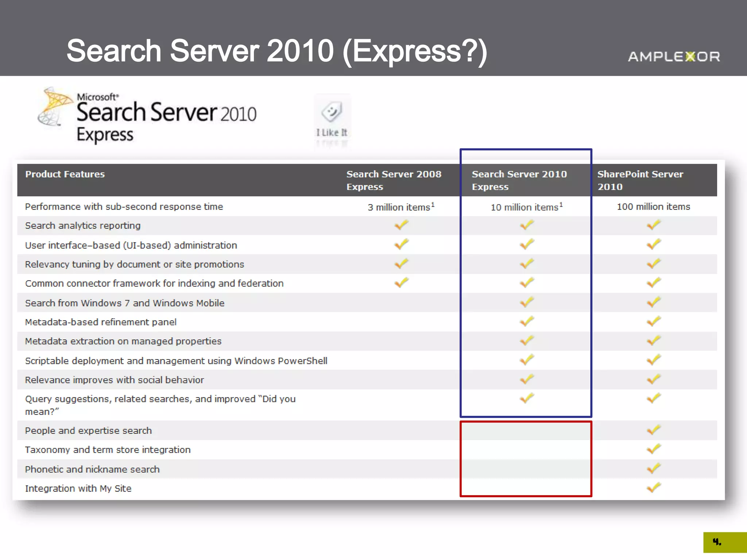Viewport: 747px width, 560px height.
Task: Click Relevance improves with social behavior label
Action: coord(115,380)
